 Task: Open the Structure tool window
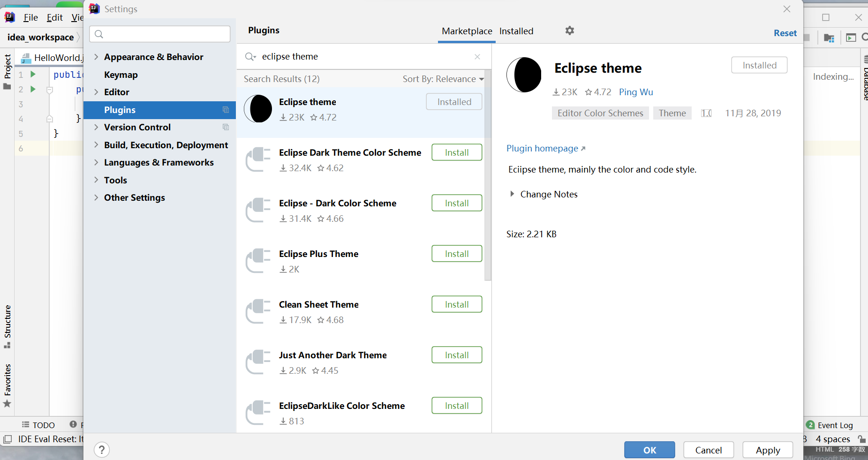[x=7, y=327]
